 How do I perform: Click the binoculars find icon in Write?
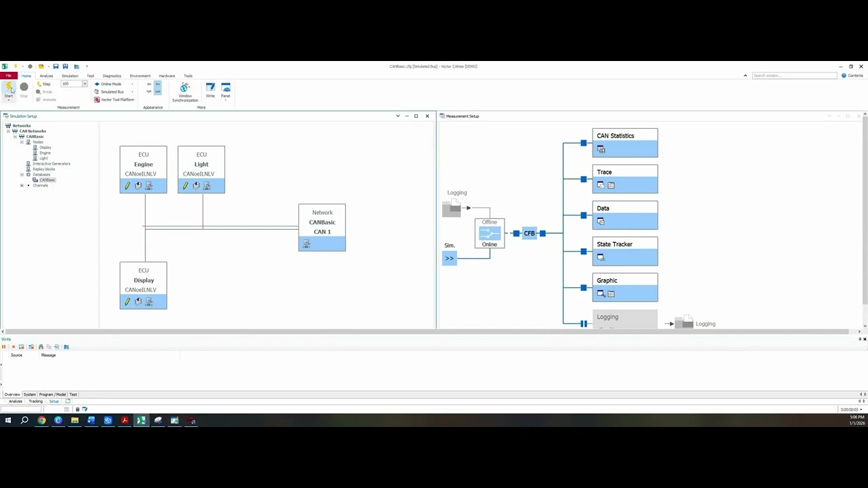click(41, 347)
